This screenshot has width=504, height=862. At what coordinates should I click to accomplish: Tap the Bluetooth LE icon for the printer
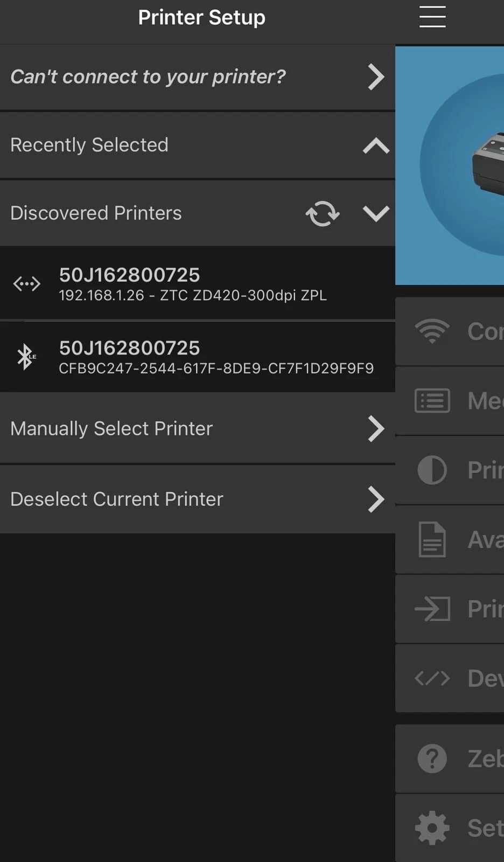click(25, 357)
